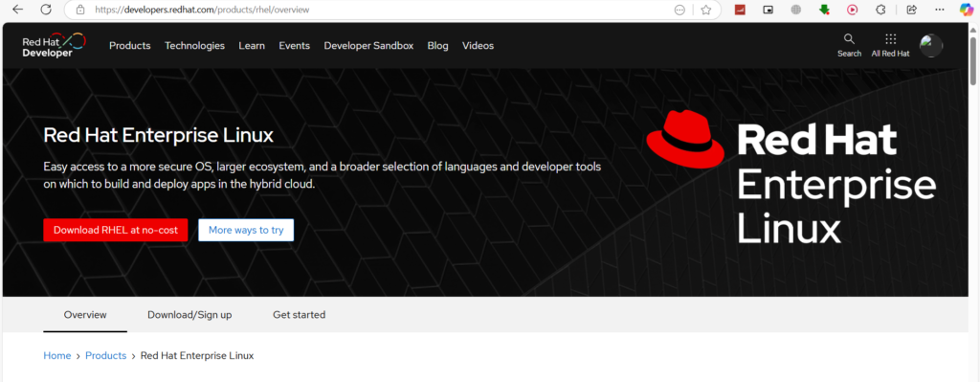Viewport: 980px width, 382px height.
Task: Open browser Settings and more menu
Action: (940, 10)
